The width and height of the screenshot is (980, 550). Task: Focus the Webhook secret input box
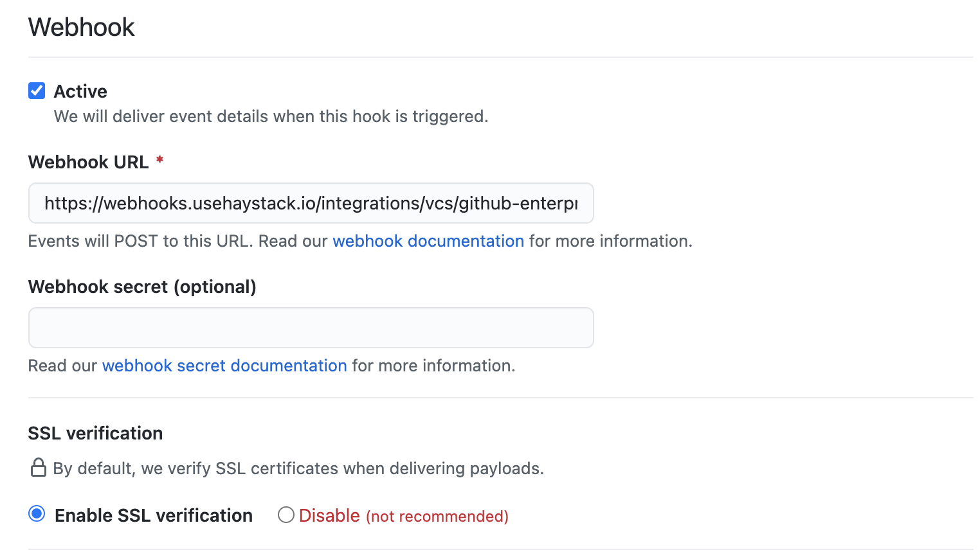click(x=311, y=328)
